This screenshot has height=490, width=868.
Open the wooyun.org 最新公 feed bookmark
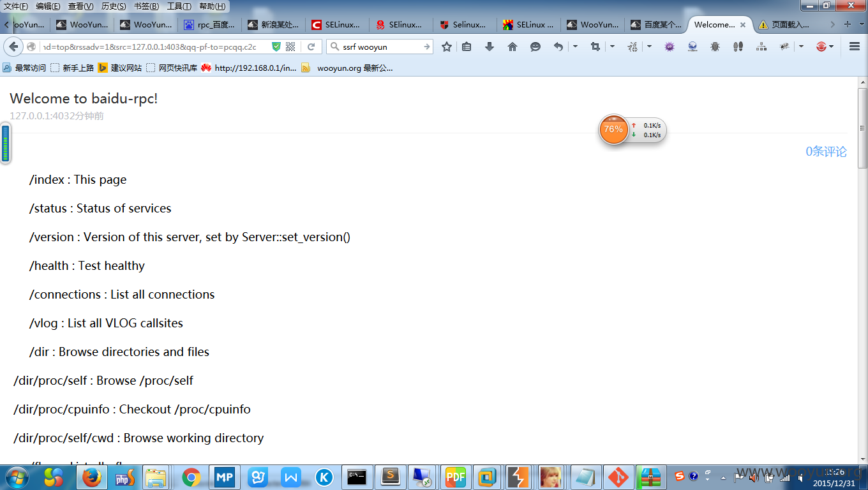(x=347, y=68)
